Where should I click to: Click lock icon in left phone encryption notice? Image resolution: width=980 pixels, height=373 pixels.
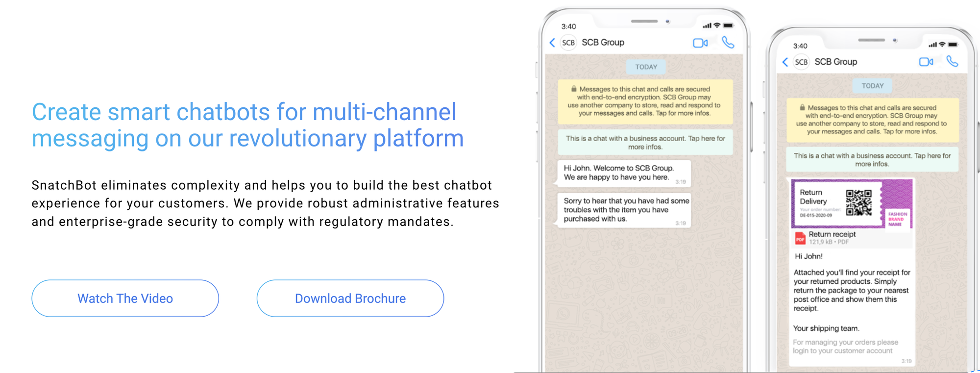(x=573, y=89)
